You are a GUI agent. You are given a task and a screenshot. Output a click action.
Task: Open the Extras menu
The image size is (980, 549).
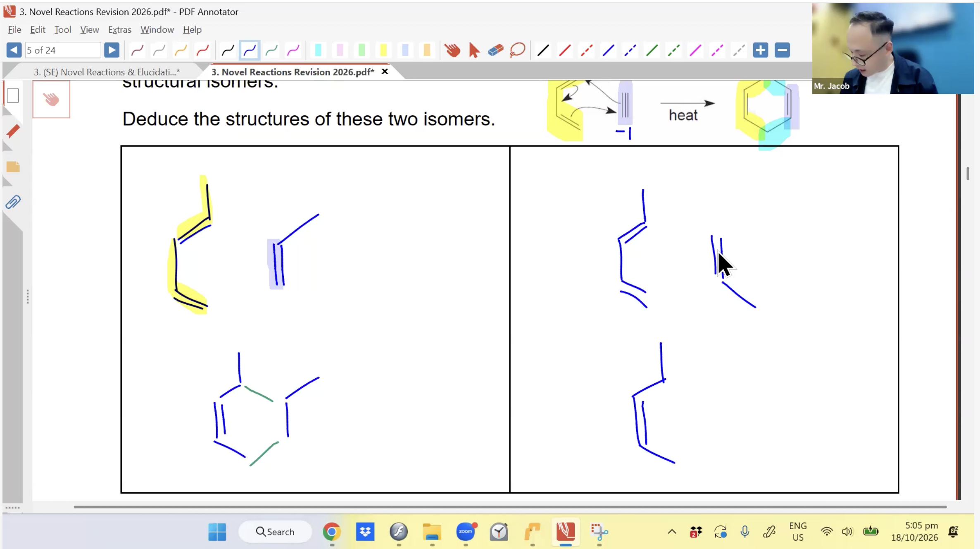coord(120,30)
